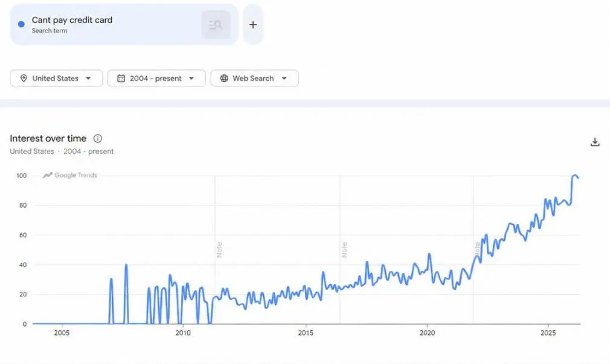Click the chart peak at value 100

(x=574, y=176)
